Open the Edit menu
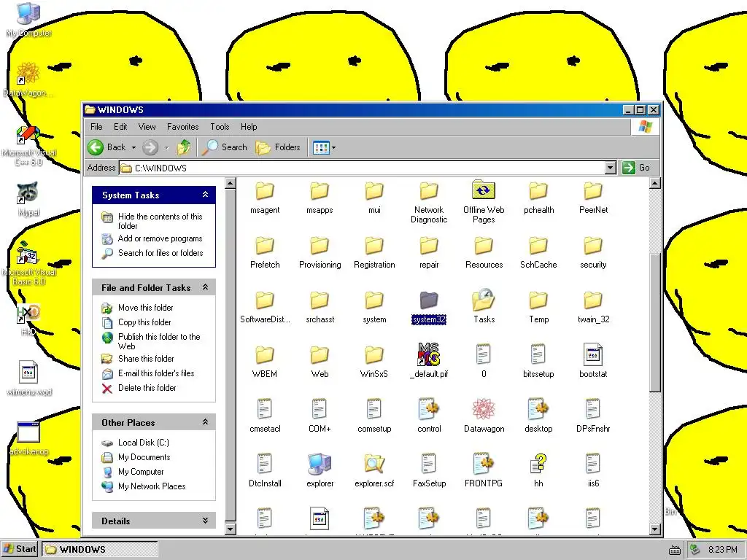The image size is (747, 560). coord(120,127)
